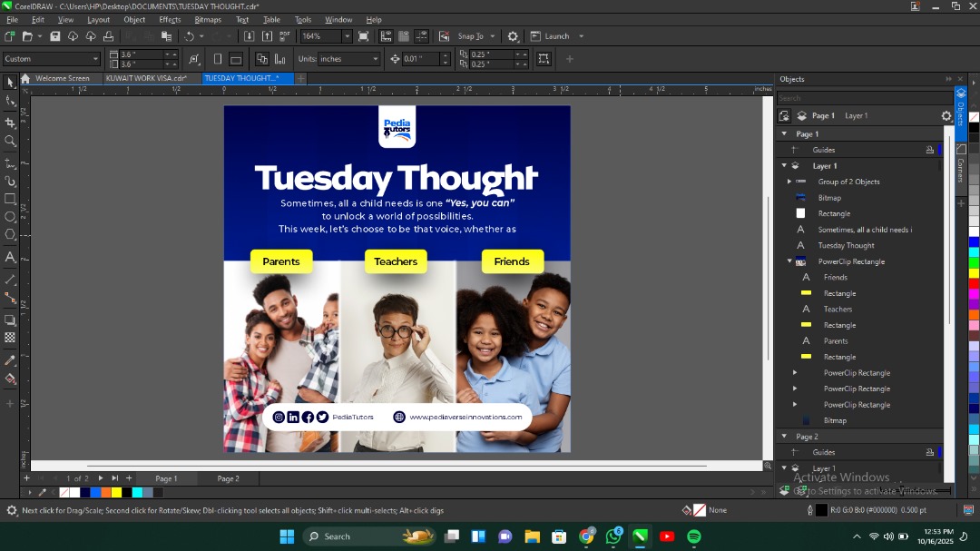The width and height of the screenshot is (980, 551).
Task: Click the Save icon in toolbar
Action: 55,36
